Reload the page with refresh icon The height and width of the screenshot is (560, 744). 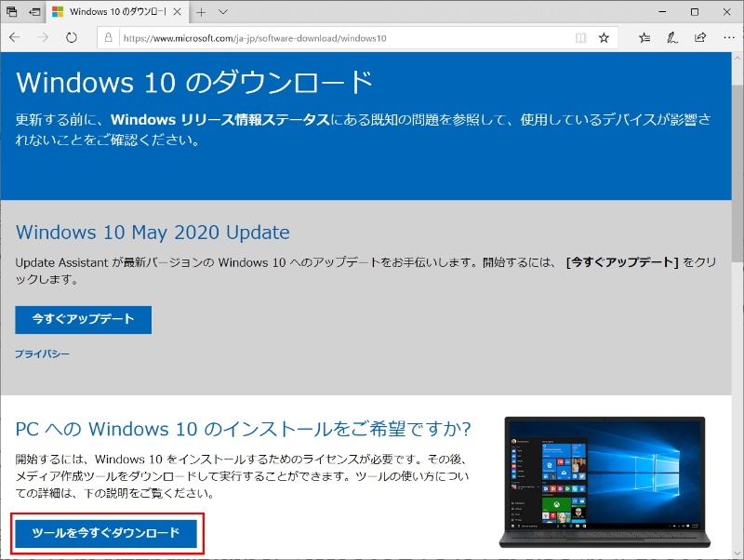tap(72, 38)
